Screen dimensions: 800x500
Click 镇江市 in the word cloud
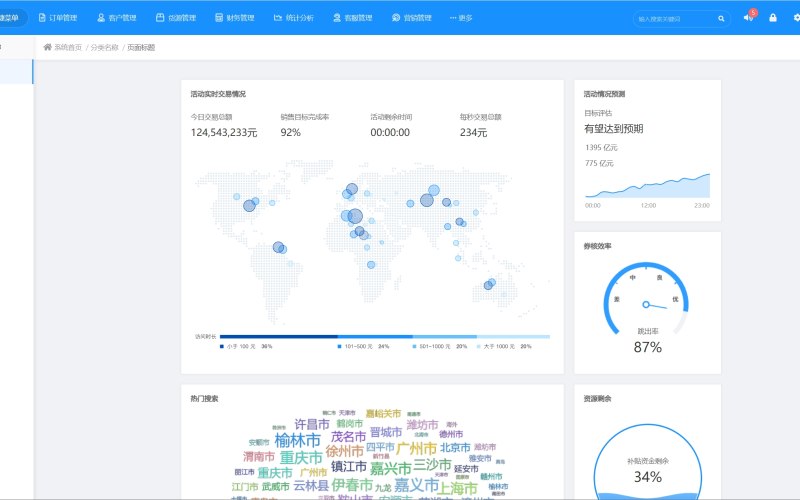[349, 466]
